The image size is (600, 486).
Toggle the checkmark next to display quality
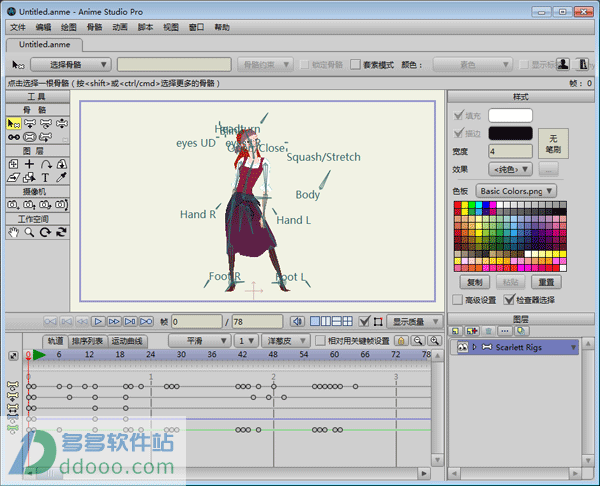[364, 321]
